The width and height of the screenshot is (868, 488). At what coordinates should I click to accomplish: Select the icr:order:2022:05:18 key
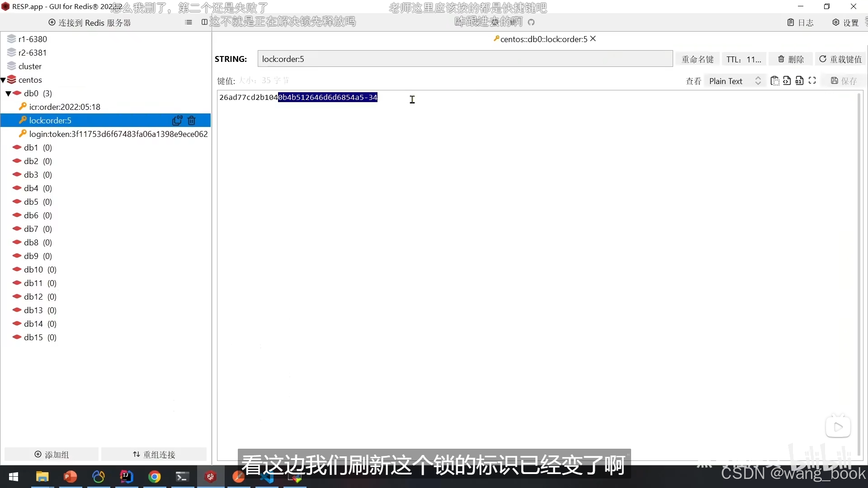[x=65, y=107]
